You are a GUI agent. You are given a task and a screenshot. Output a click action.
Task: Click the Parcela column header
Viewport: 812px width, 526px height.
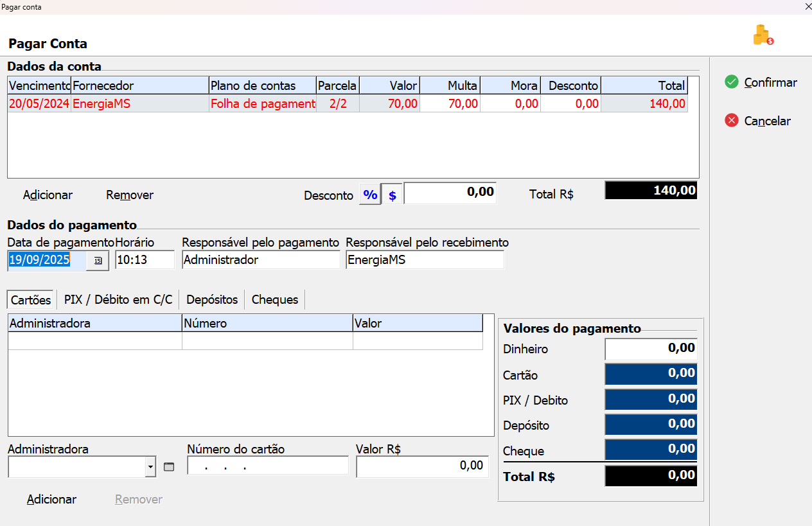pyautogui.click(x=338, y=85)
